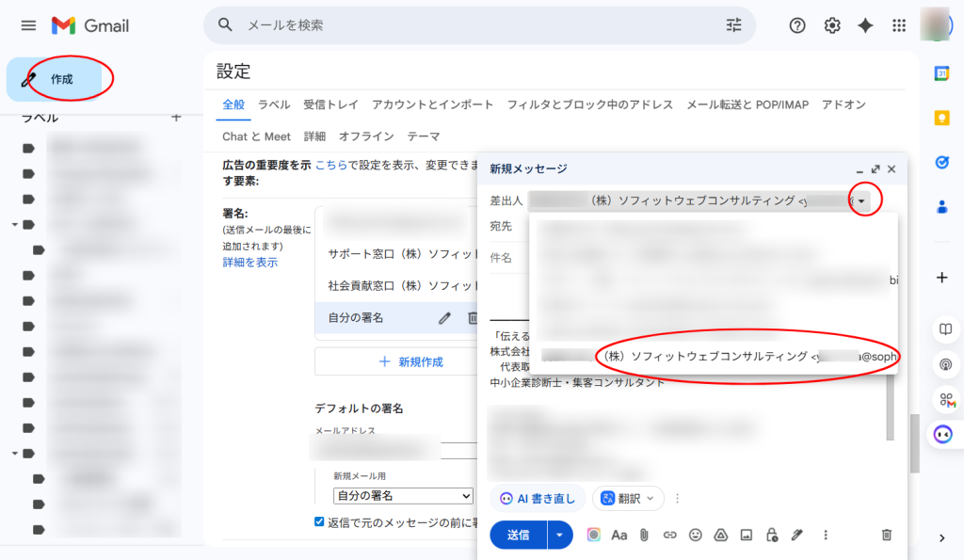Open the 新規メール用 signature select box
The width and height of the screenshot is (964, 560).
coord(403,495)
